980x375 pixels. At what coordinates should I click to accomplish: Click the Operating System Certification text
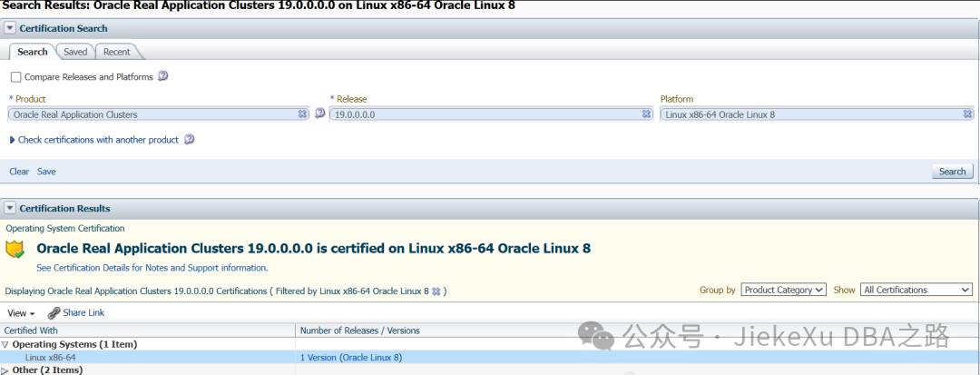pyautogui.click(x=65, y=229)
